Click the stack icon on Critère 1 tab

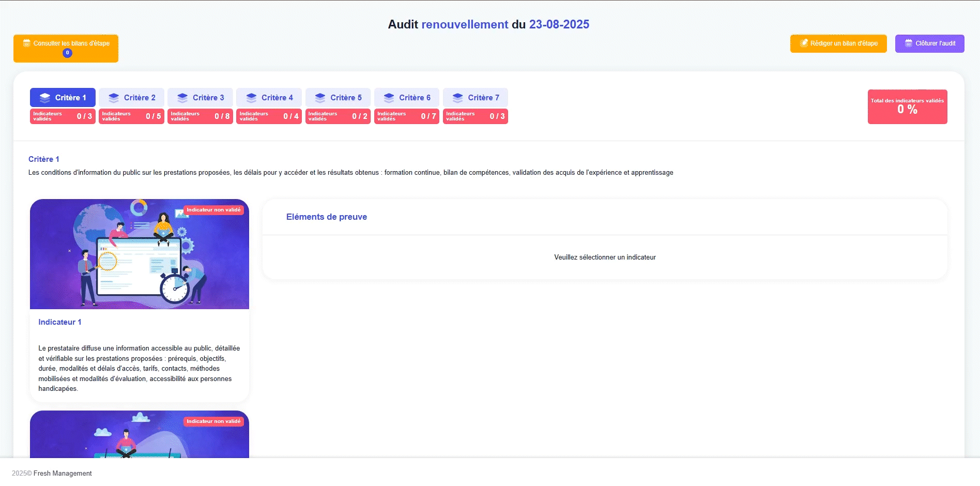[45, 98]
